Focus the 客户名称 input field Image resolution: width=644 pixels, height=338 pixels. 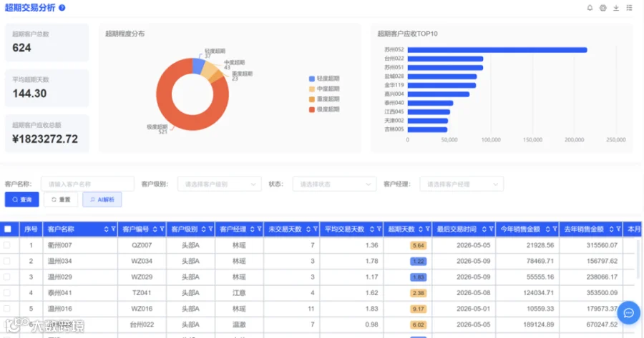[x=87, y=184]
